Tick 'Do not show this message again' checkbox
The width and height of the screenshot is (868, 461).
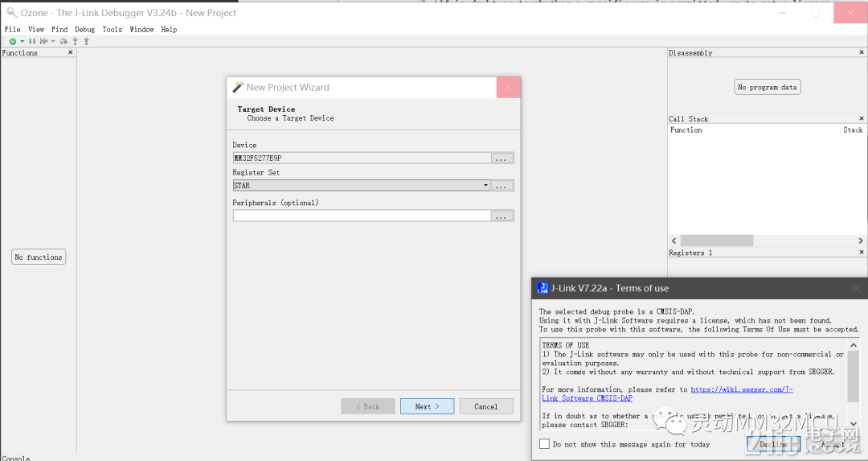click(x=545, y=444)
